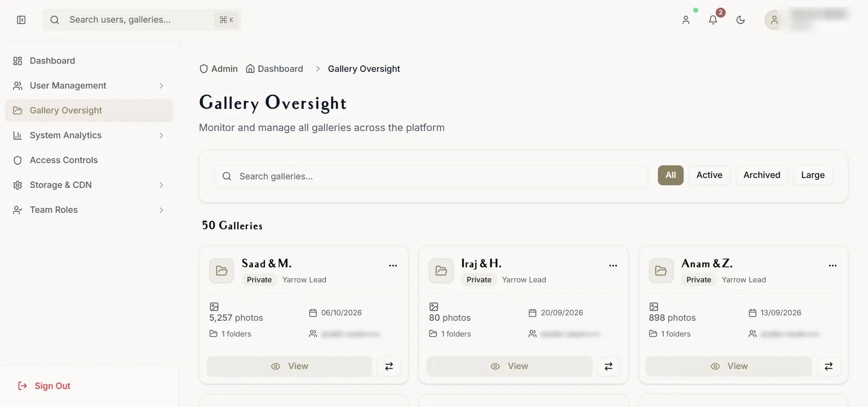Expand the Team Roles submenu

(89, 210)
